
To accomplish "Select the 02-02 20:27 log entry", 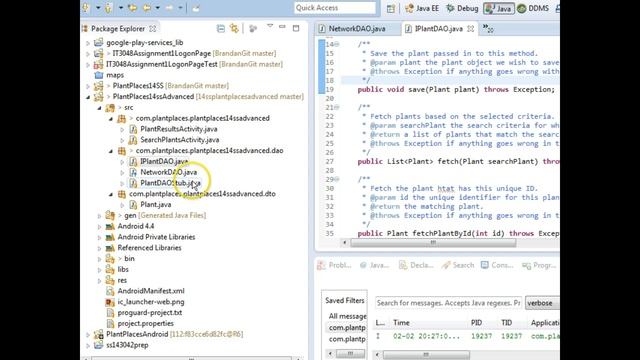I will click(467, 336).
